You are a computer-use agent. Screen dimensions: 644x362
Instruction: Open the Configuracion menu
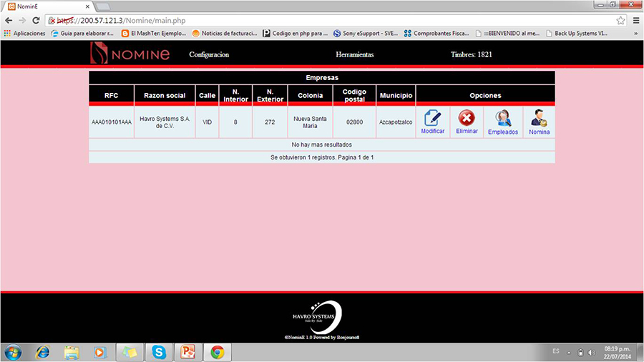[x=209, y=54]
